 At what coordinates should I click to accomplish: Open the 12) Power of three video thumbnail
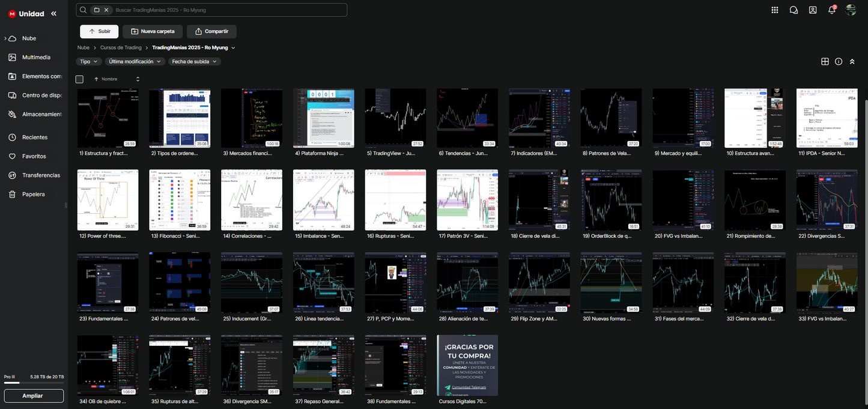pos(108,200)
